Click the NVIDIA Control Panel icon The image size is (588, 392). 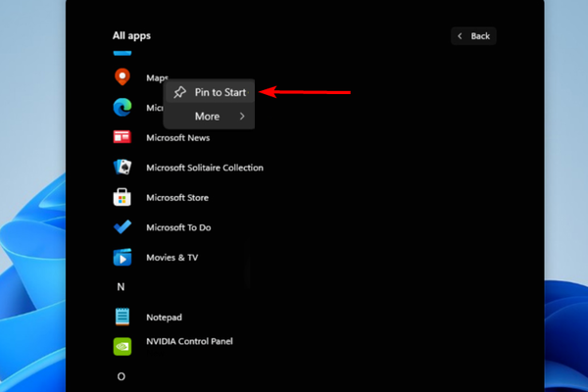(122, 347)
